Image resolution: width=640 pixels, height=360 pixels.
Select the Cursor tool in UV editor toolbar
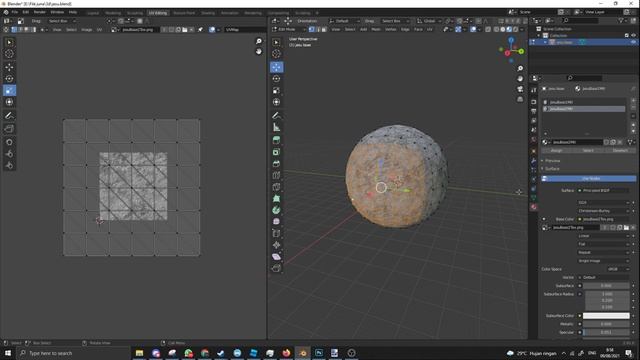9,53
